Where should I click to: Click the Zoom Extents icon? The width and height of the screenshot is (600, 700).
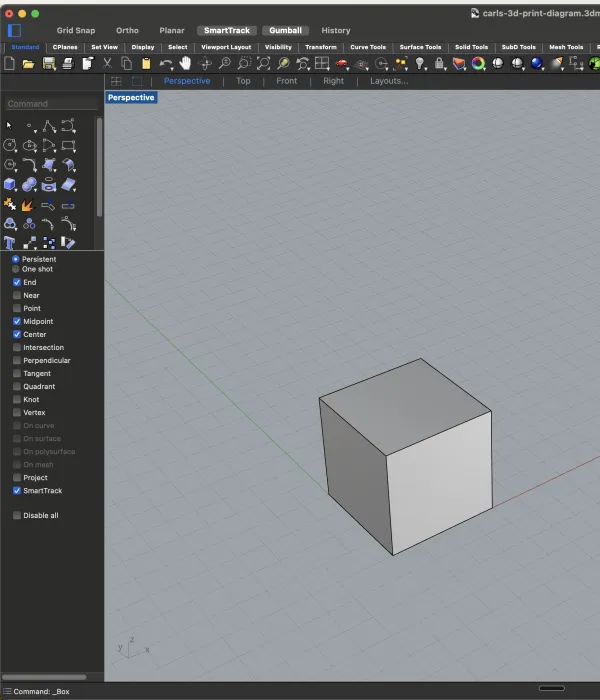coord(263,63)
